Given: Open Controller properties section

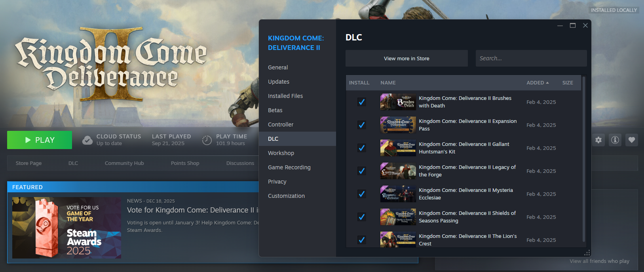Looking at the screenshot, I should coord(297,125).
